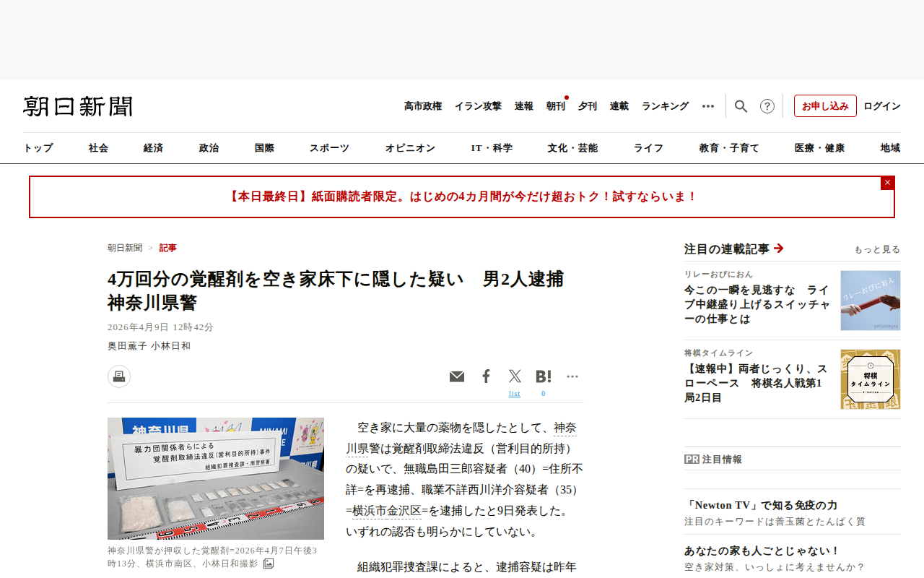Click the 朝日新聞 logo
The height and width of the screenshot is (578, 924).
coord(78,106)
